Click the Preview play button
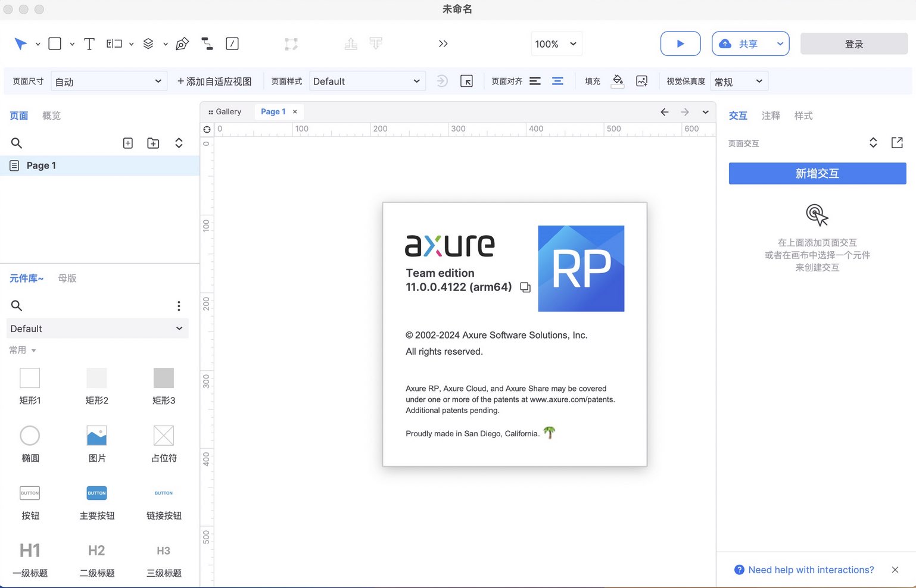Screen dimensions: 916x588 coord(680,43)
